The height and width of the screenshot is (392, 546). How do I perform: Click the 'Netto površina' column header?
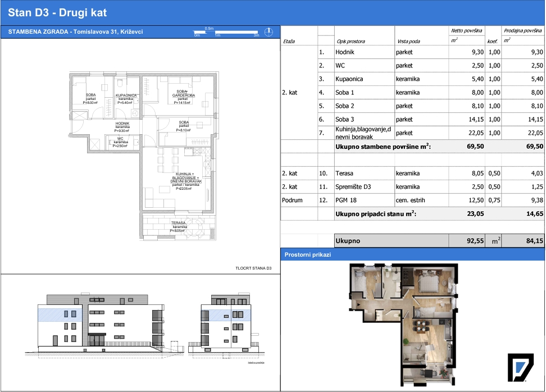[x=467, y=31]
